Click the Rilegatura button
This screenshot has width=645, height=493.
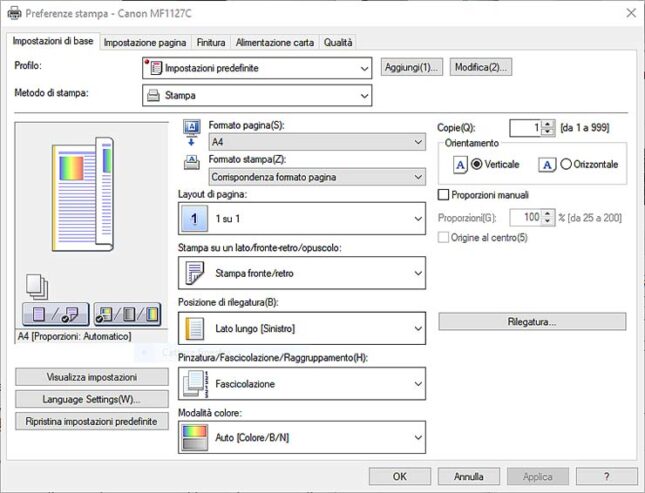coord(531,322)
